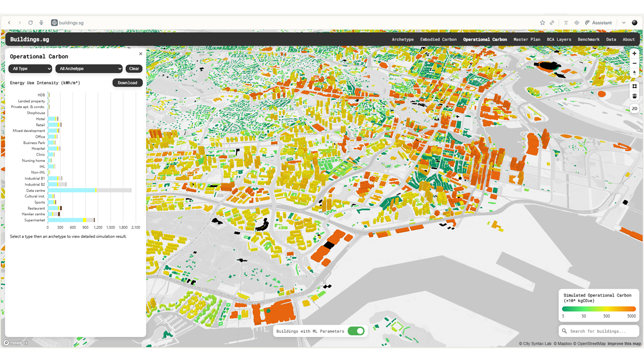This screenshot has height=362, width=644.
Task: Switch map view to 2D
Action: (634, 109)
